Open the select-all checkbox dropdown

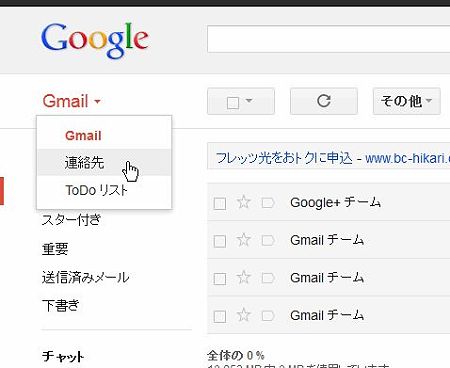tap(241, 101)
